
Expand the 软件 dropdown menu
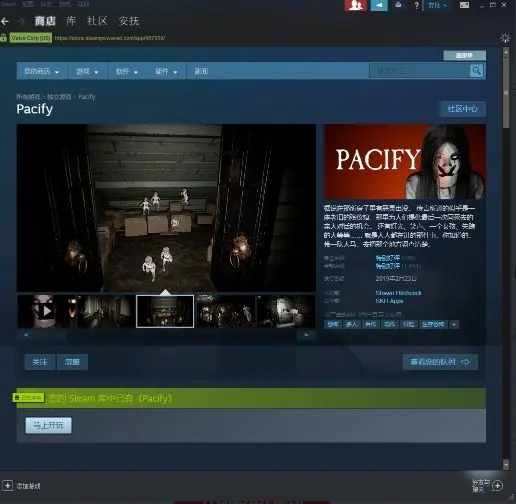pos(127,71)
